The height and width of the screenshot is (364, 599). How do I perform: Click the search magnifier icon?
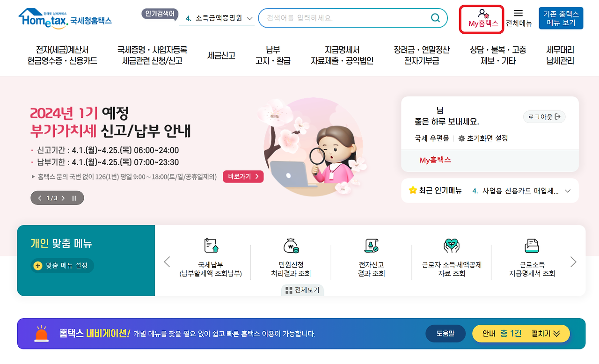pos(435,18)
